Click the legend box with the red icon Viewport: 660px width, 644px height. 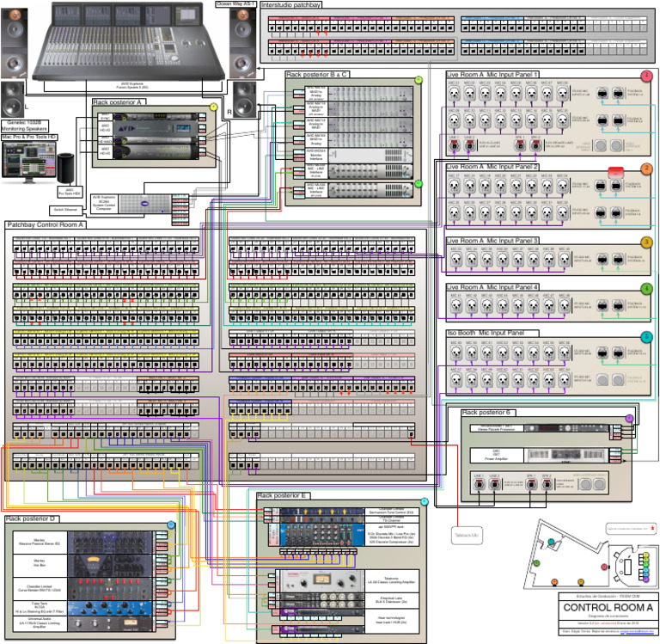[x=631, y=528]
